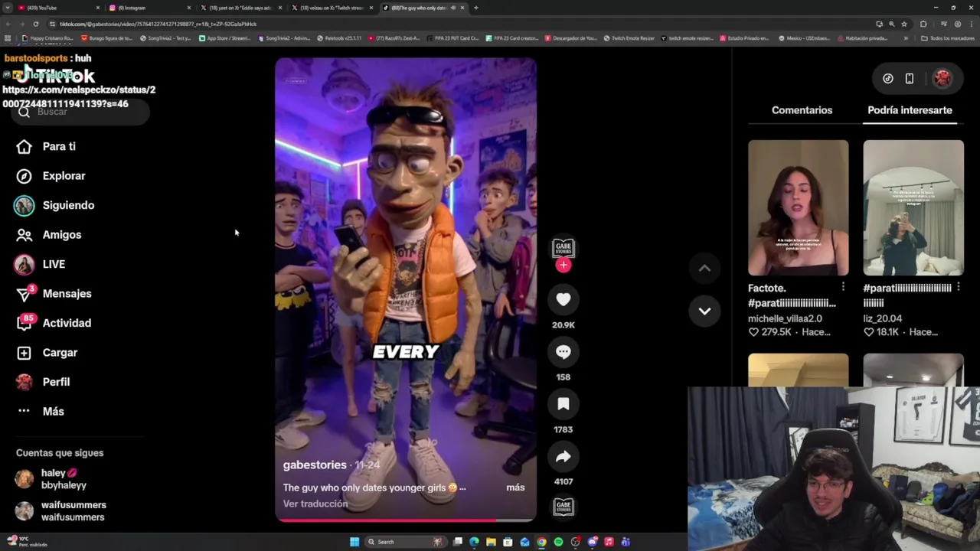Click the Windows taskbar Search box
Image resolution: width=980 pixels, height=551 pixels.
[x=406, y=542]
